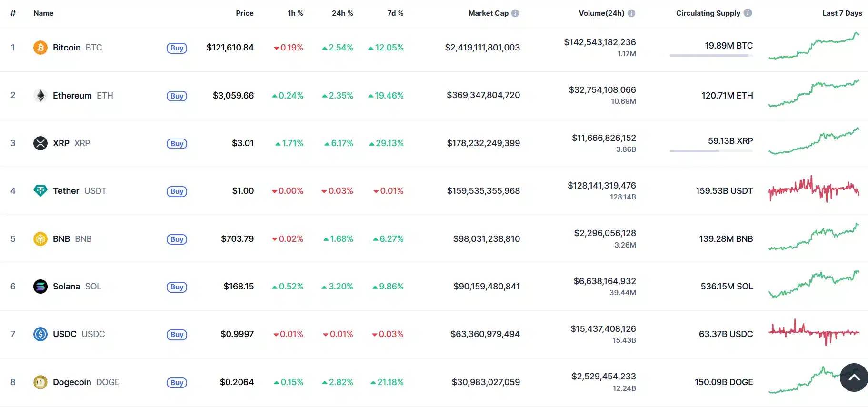Click the Dogecoin logo icon
This screenshot has width=868, height=407.
tap(40, 382)
